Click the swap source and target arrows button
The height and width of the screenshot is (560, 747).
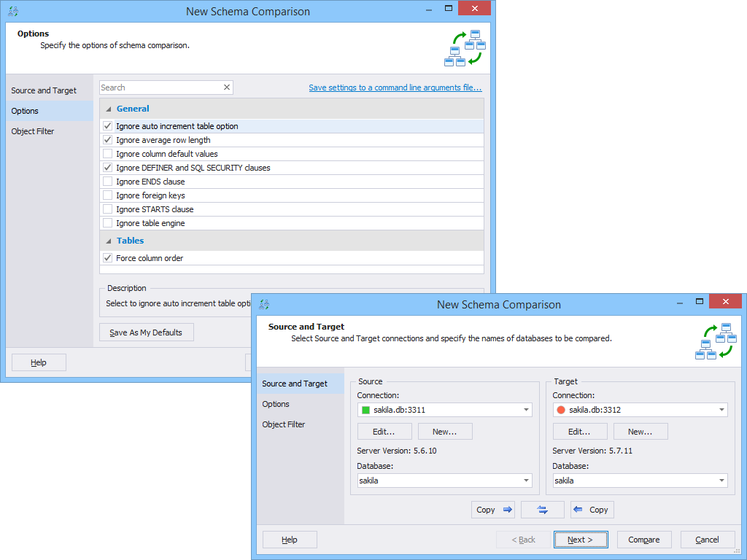tap(543, 510)
